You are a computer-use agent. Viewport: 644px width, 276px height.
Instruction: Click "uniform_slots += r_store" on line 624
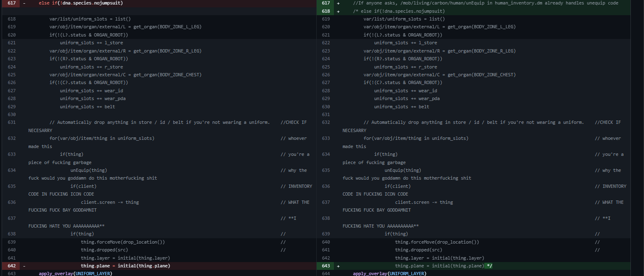pos(91,67)
